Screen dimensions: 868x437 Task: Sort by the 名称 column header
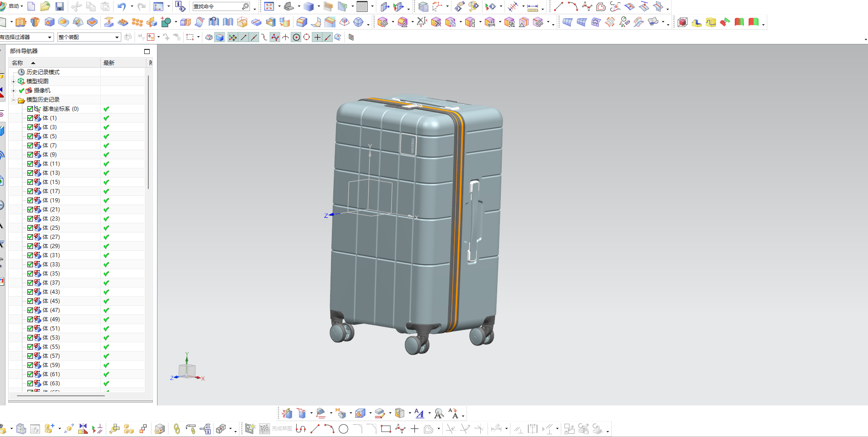pyautogui.click(x=55, y=63)
